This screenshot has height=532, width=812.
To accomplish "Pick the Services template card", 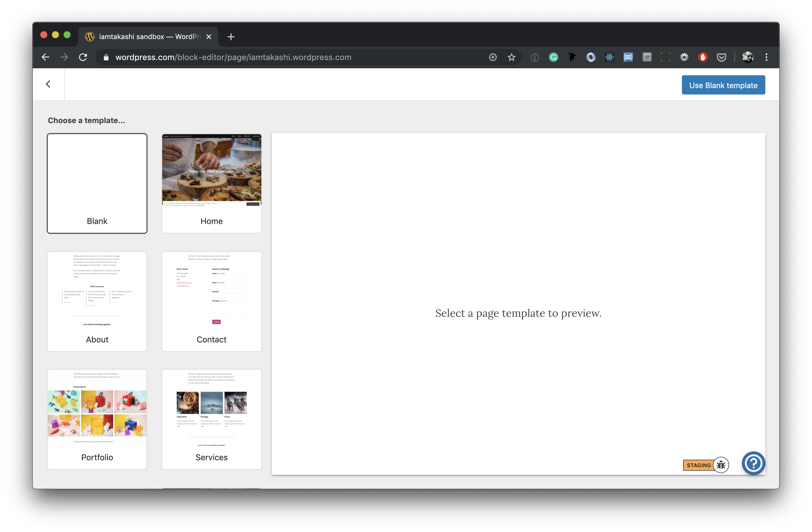I will pos(211,419).
